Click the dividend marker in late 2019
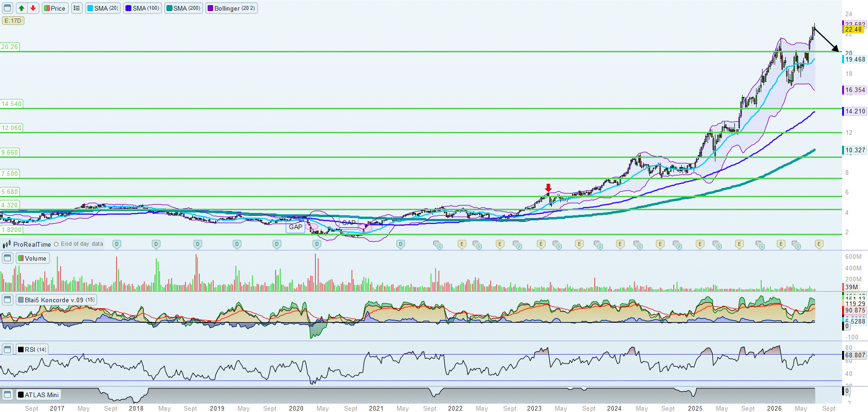Viewport: 868px width, 412px height. 277,244
